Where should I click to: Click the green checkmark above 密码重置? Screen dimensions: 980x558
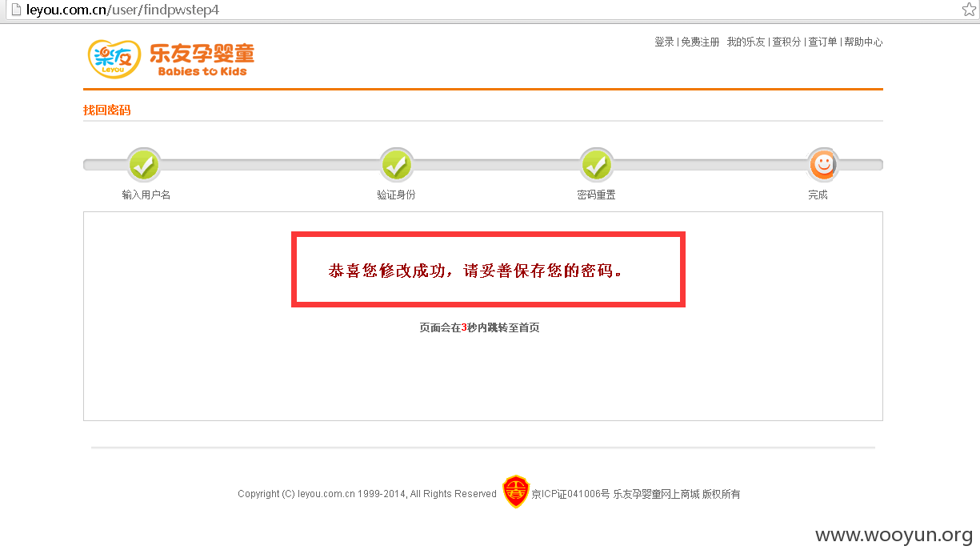(597, 166)
